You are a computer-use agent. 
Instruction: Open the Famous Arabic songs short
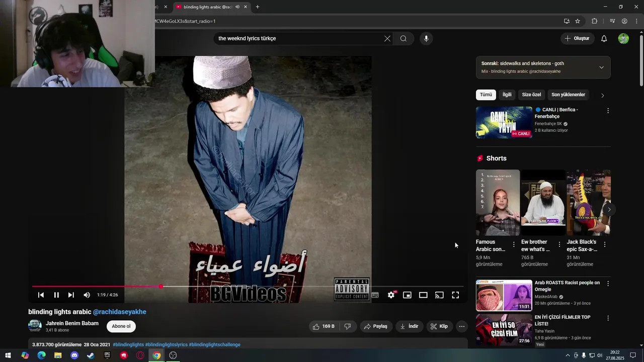point(498,203)
